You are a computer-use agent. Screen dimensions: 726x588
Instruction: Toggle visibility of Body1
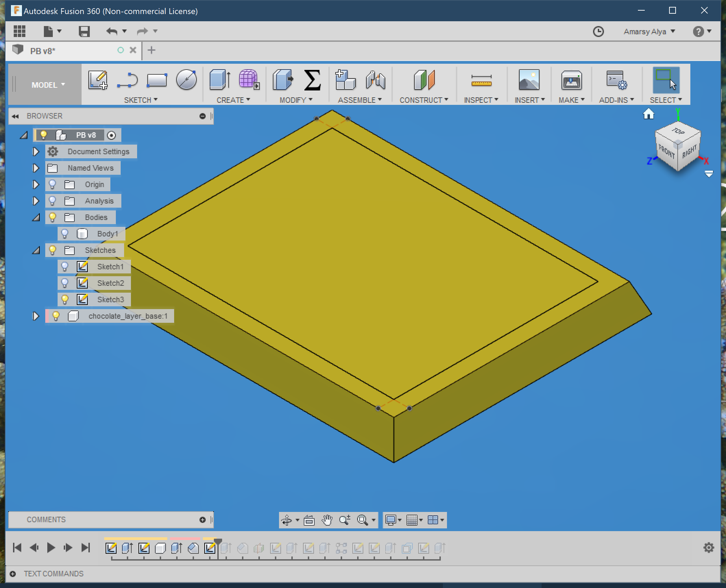(65, 233)
